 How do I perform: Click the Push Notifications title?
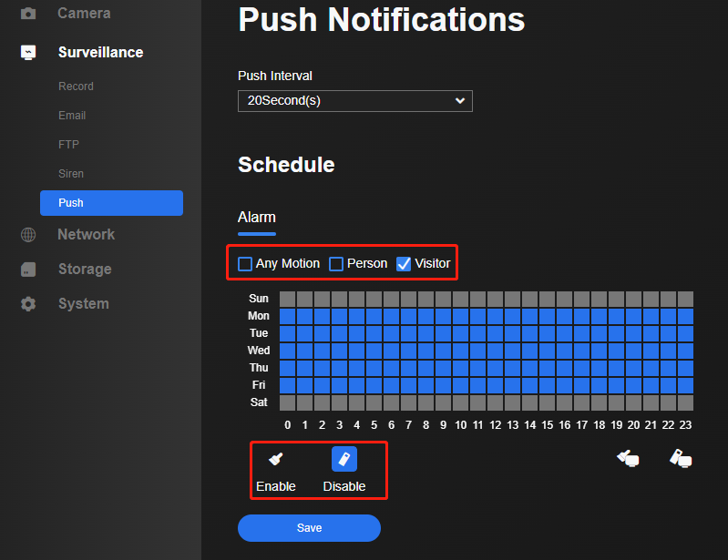point(381,20)
